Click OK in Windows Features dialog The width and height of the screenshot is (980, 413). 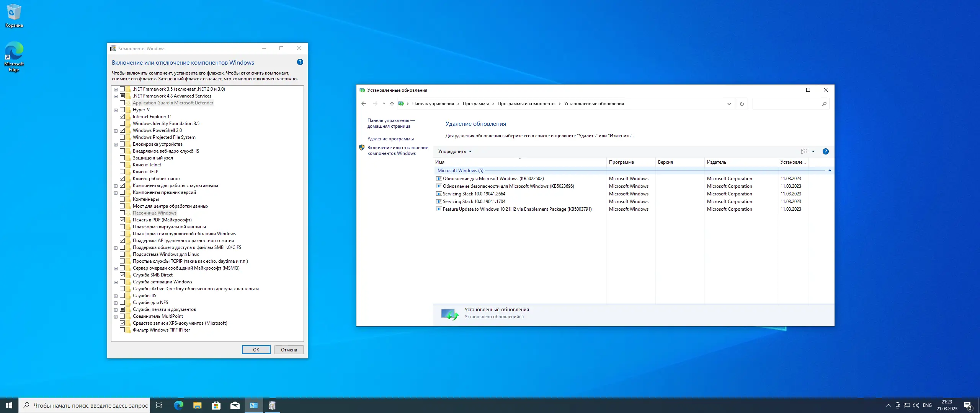point(256,350)
